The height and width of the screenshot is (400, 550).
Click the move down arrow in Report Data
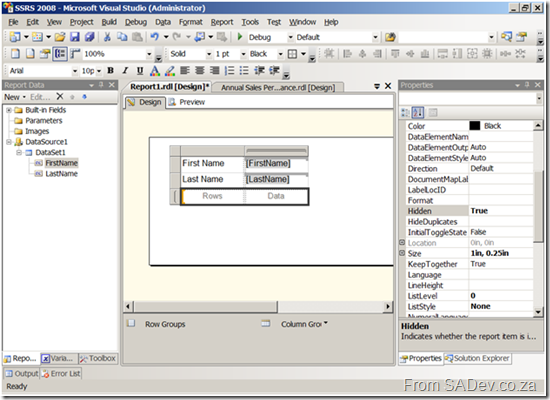(84, 97)
